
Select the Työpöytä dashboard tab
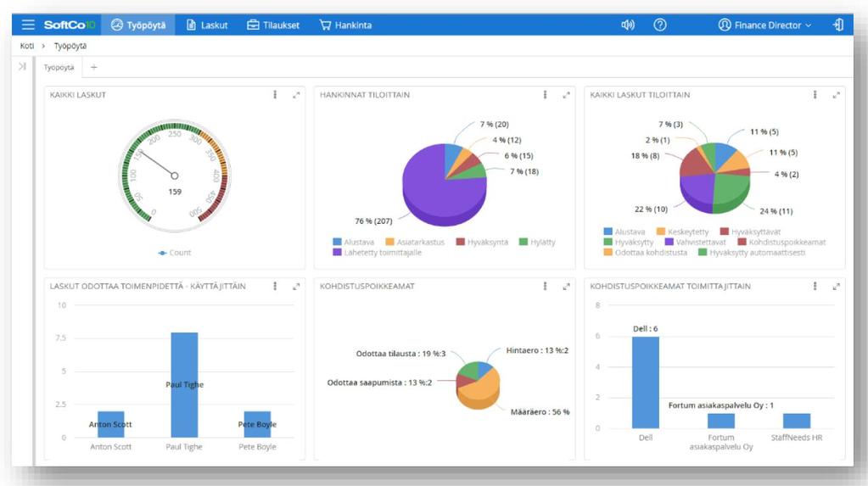pos(59,68)
